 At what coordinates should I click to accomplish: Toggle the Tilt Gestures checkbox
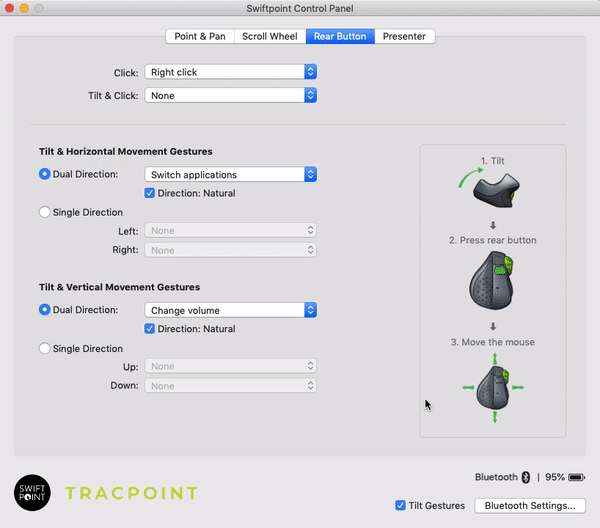pos(400,505)
